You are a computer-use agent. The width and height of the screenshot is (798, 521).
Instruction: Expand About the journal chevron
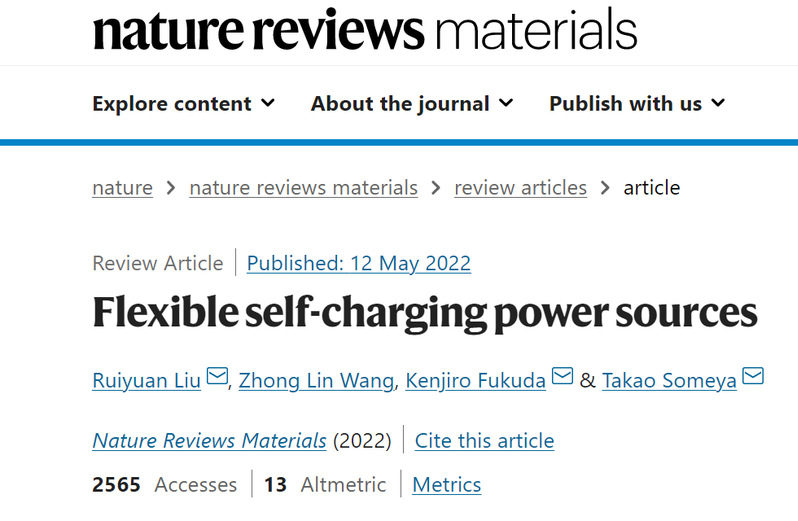[506, 103]
